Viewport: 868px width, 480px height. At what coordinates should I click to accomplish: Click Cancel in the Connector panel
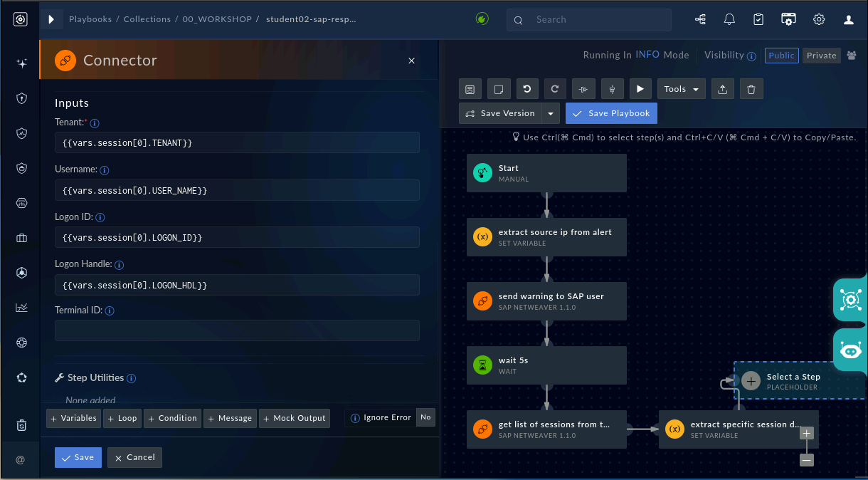tap(134, 457)
